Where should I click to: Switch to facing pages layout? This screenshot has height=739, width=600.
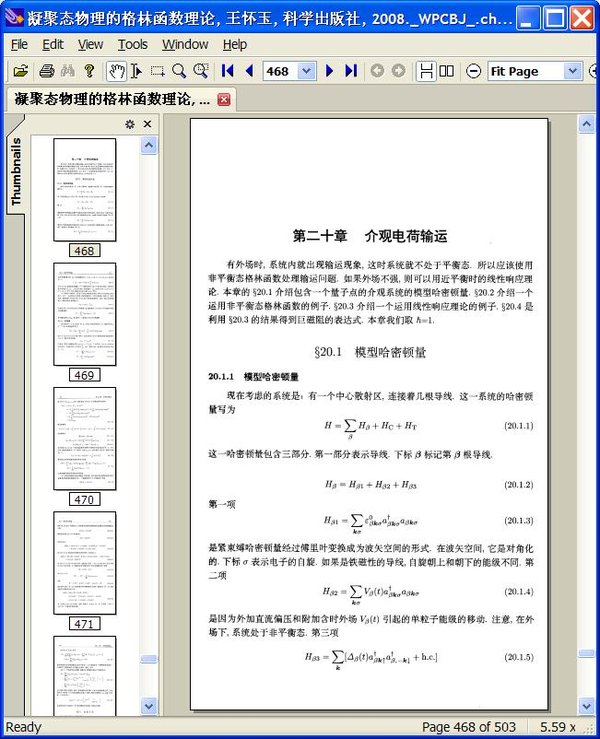[x=446, y=71]
